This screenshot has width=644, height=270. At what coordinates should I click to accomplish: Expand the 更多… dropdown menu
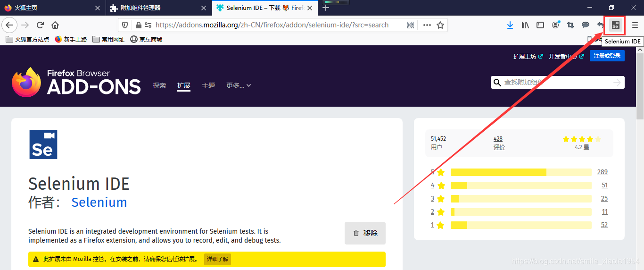239,85
